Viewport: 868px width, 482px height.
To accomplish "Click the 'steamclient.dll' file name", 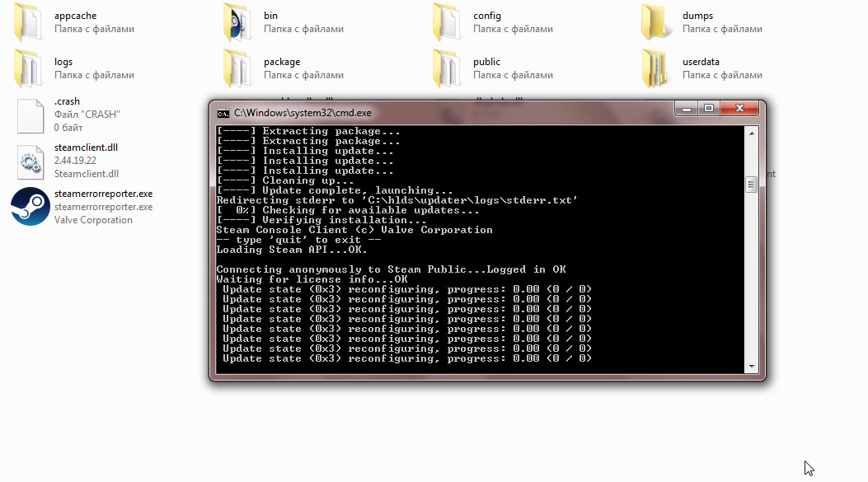I will click(x=86, y=147).
